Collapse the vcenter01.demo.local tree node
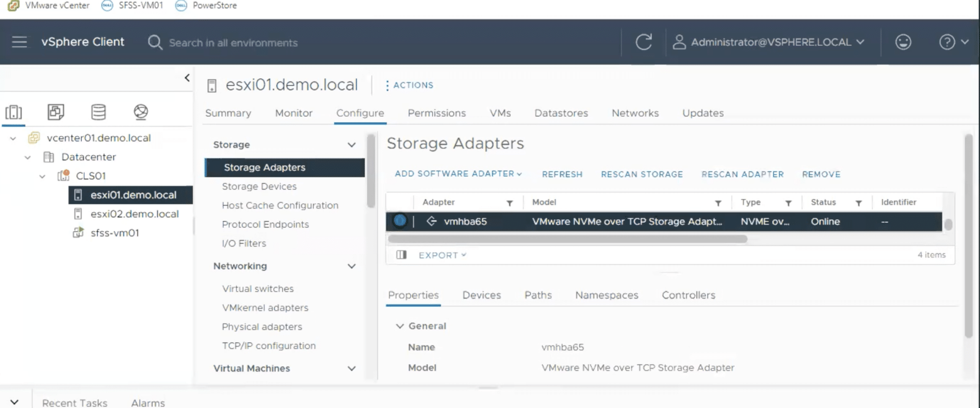The image size is (980, 408). tap(13, 138)
